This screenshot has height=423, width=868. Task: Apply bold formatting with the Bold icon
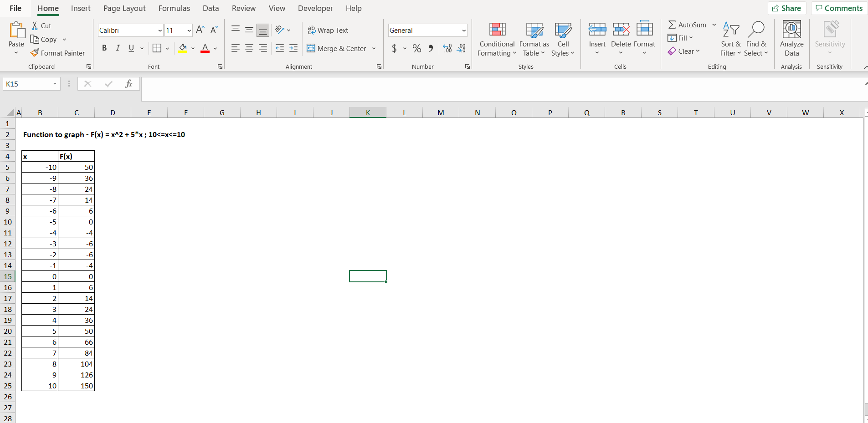point(104,48)
